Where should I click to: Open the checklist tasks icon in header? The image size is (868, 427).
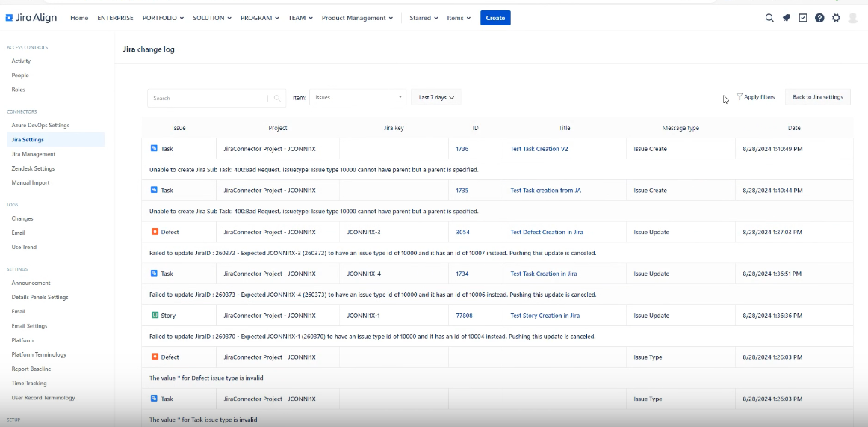(803, 18)
